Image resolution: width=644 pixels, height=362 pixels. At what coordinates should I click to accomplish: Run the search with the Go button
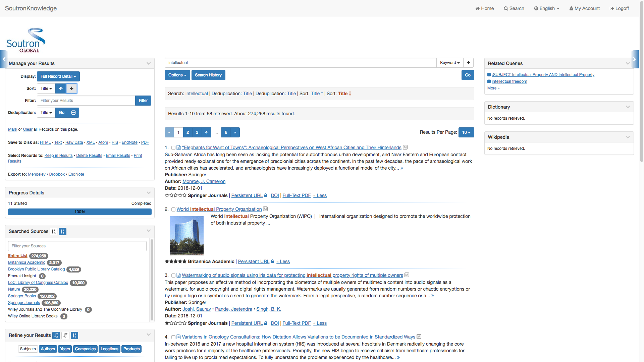(x=468, y=75)
